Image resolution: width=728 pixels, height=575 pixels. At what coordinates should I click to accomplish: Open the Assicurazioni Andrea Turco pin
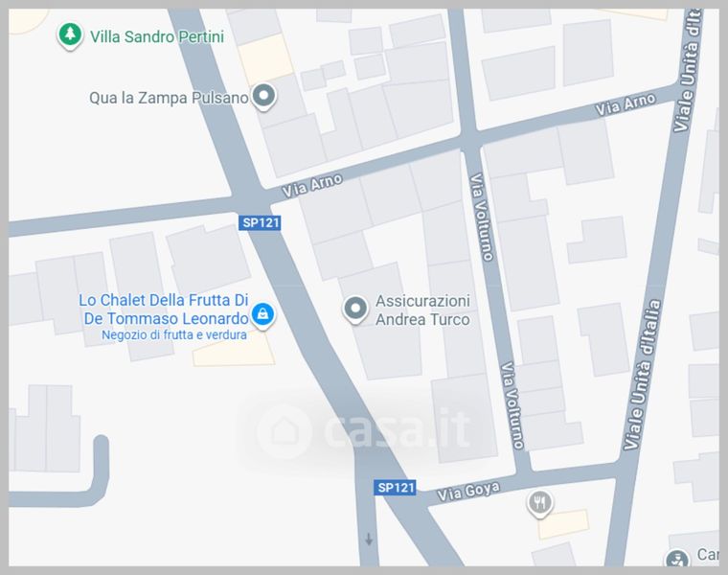pyautogui.click(x=355, y=310)
